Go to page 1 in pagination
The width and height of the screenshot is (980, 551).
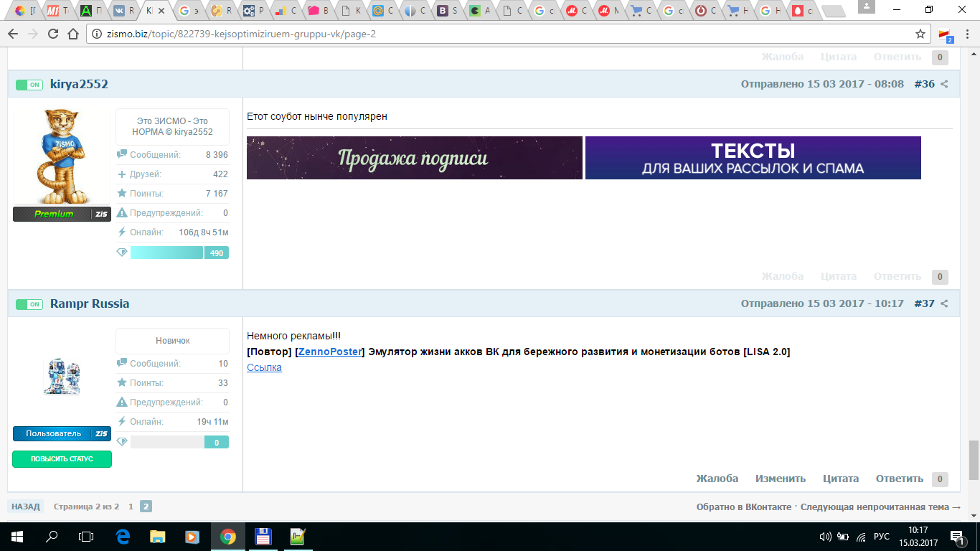click(x=131, y=507)
